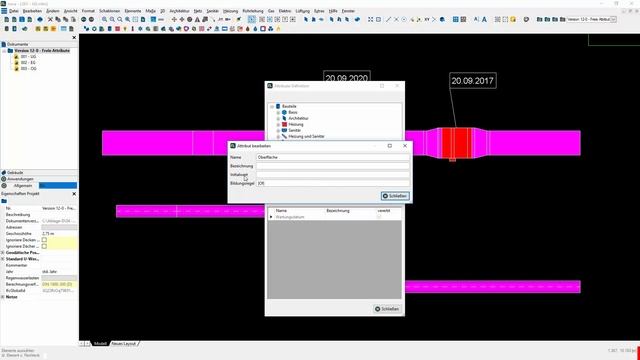Viewport: 640px width, 360px height.
Task: Select the 002 - EG document
Action: coord(28,63)
